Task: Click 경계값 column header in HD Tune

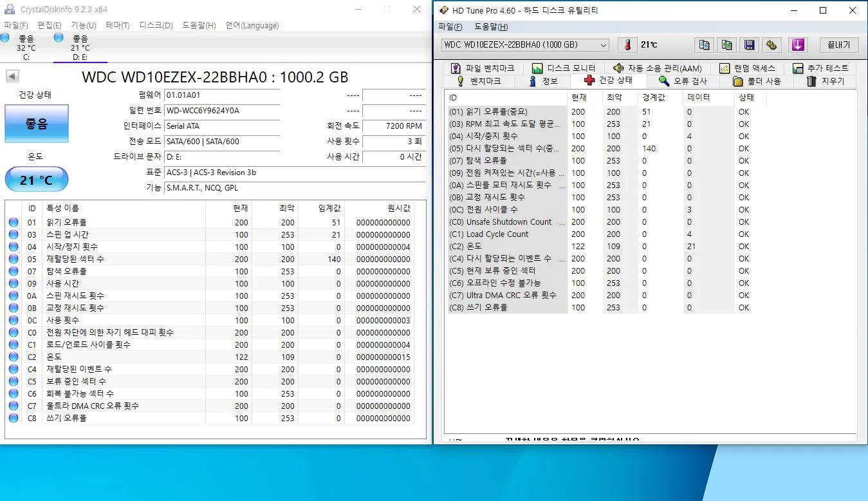Action: point(660,98)
